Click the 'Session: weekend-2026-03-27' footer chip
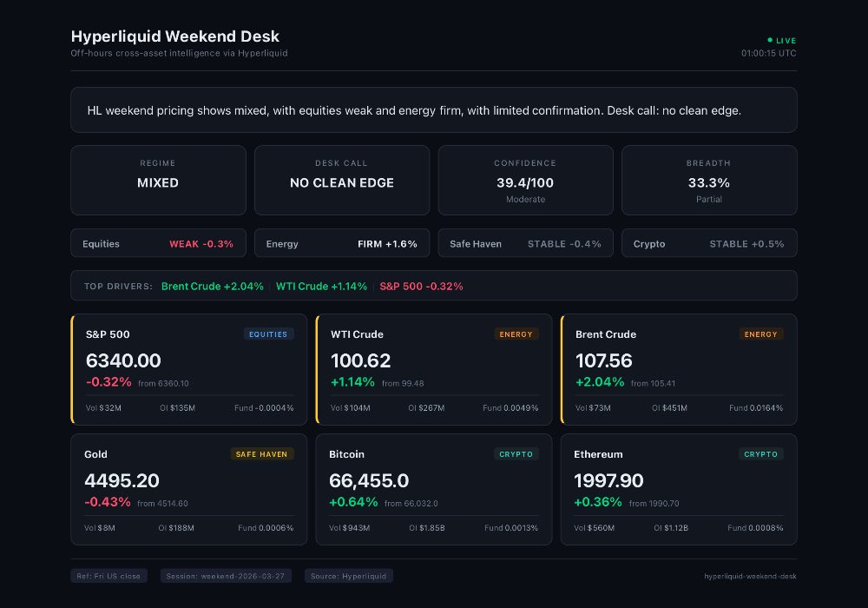 pos(226,576)
